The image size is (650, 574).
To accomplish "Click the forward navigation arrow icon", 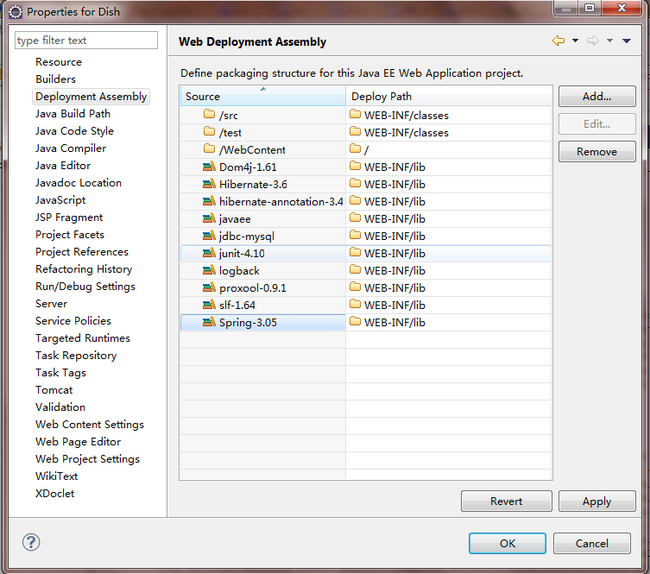I will click(593, 41).
